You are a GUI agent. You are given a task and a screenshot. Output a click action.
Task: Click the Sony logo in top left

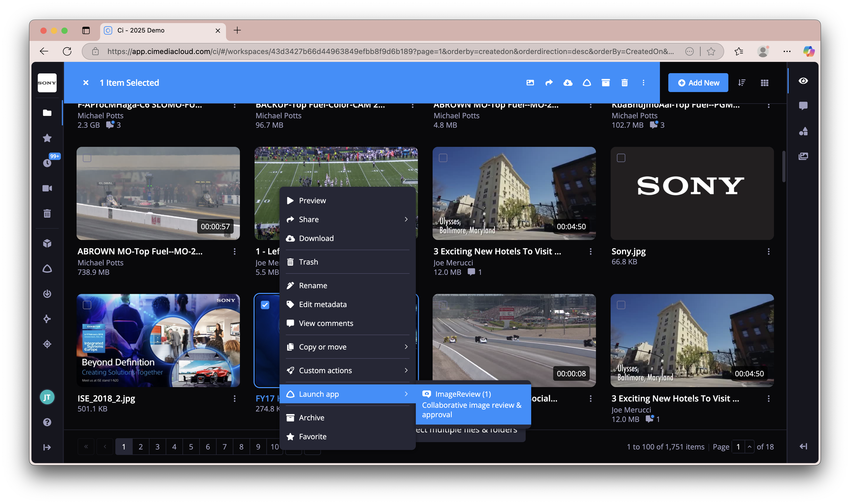[47, 83]
